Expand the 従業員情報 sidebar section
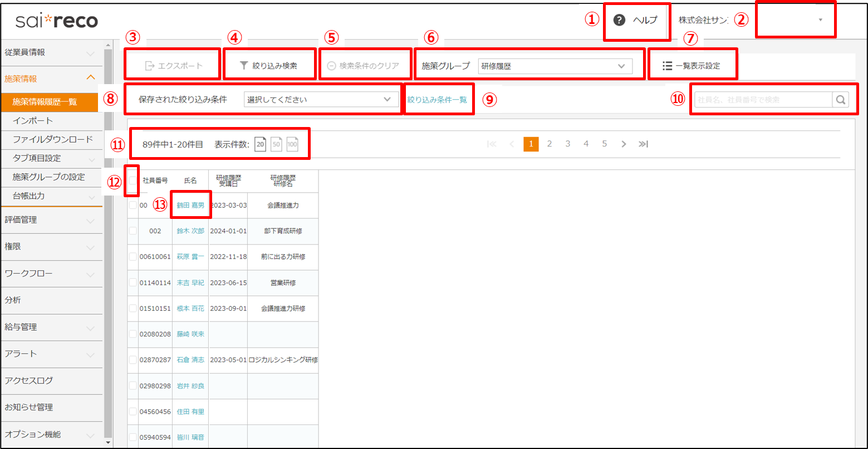Image resolution: width=868 pixels, height=449 pixels. 50,53
